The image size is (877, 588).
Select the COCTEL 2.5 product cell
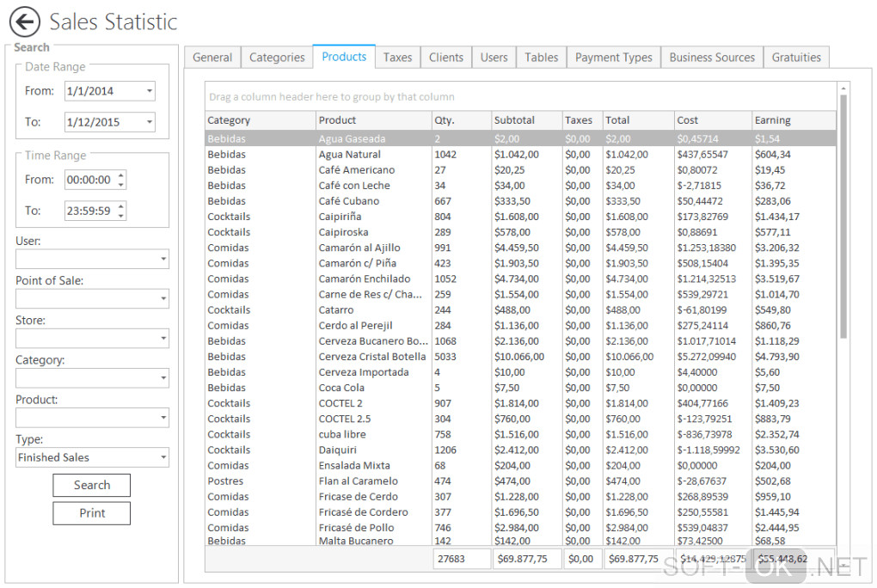(374, 419)
